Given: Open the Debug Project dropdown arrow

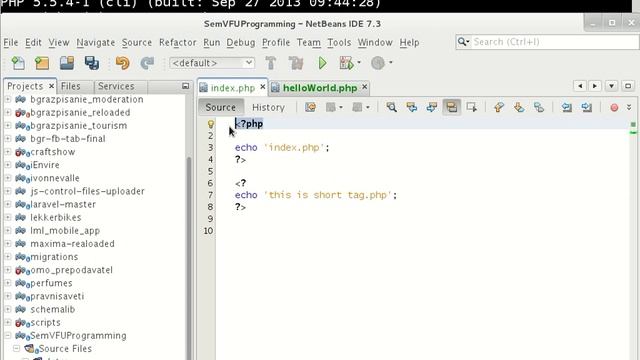Looking at the screenshot, I should [x=359, y=63].
